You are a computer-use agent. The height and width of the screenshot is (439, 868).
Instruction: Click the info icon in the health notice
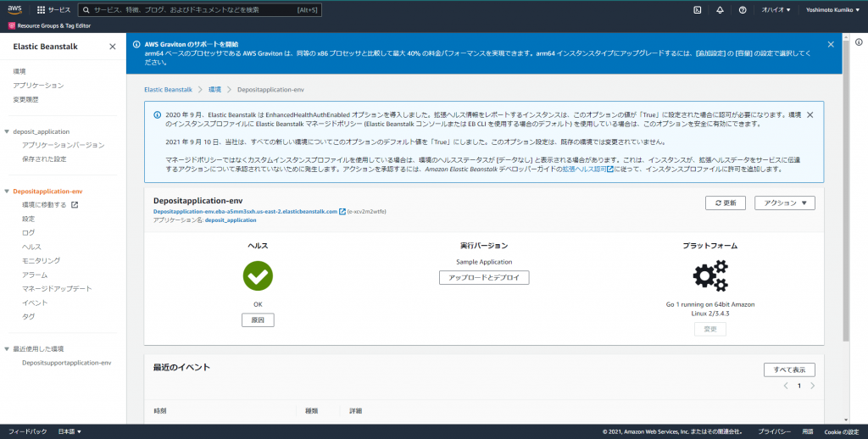coord(157,115)
